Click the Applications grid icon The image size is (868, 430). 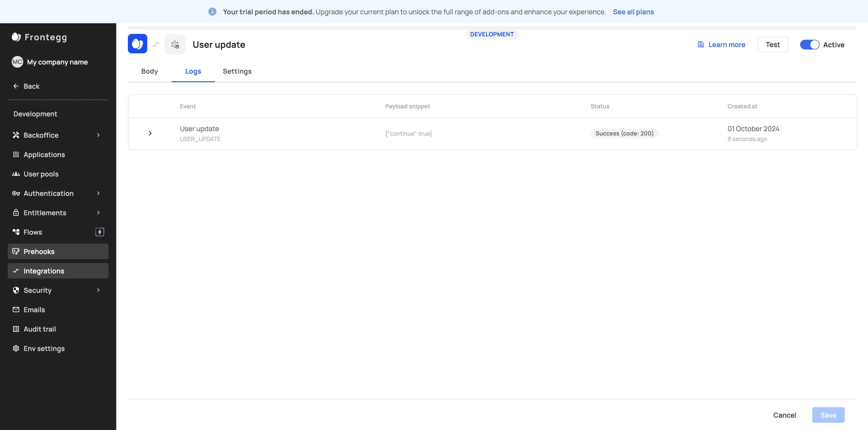[x=16, y=154]
